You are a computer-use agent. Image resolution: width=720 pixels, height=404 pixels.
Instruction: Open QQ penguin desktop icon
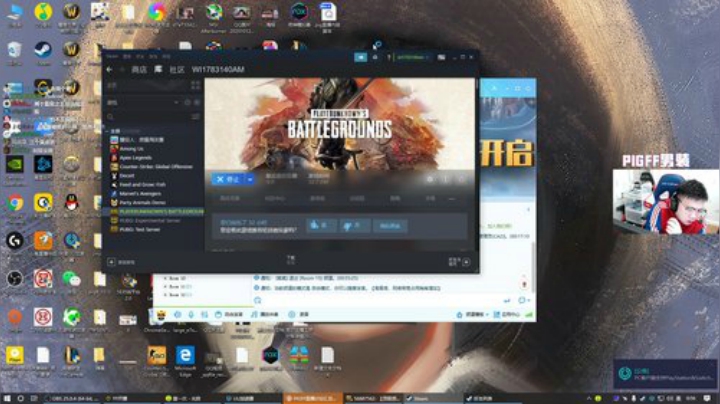(x=71, y=202)
